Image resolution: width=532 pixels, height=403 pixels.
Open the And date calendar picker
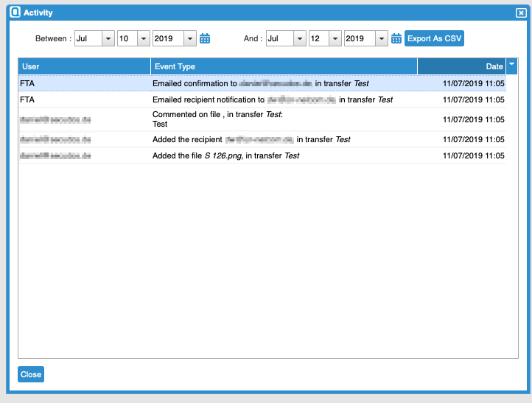point(396,38)
